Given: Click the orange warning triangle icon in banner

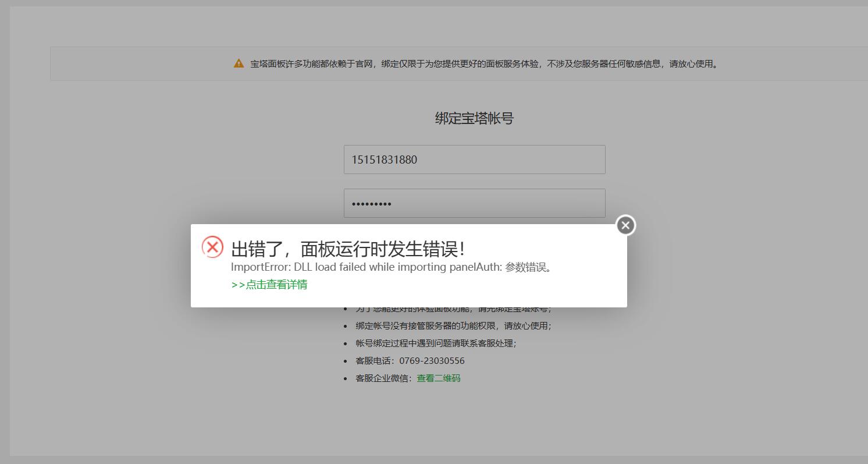Looking at the screenshot, I should tap(239, 63).
